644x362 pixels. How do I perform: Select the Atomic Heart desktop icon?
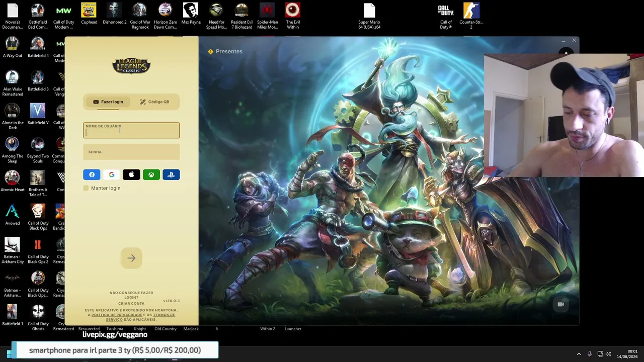(12, 182)
